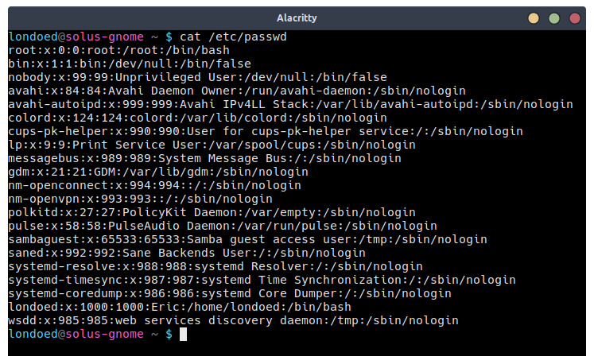Click the 'colord:x:124:124' line

coord(198,118)
